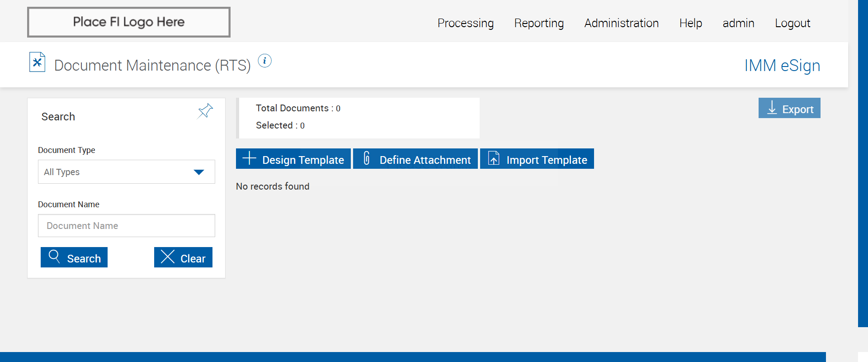Click the paperclip icon on Define Attachment
This screenshot has height=362, width=868.
367,158
